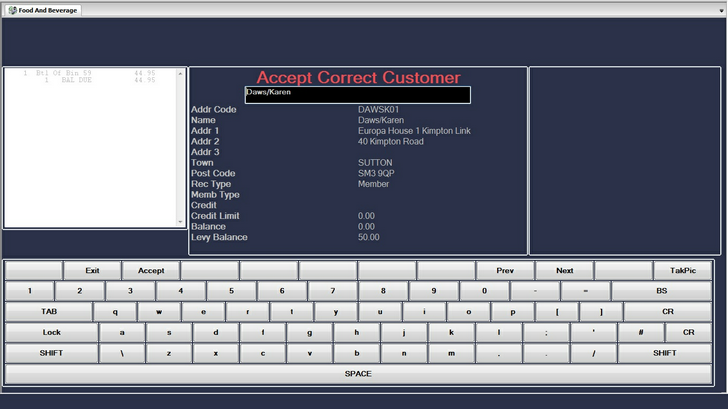Toggle the Lock key on keyboard
This screenshot has width=728, height=409.
(x=51, y=332)
